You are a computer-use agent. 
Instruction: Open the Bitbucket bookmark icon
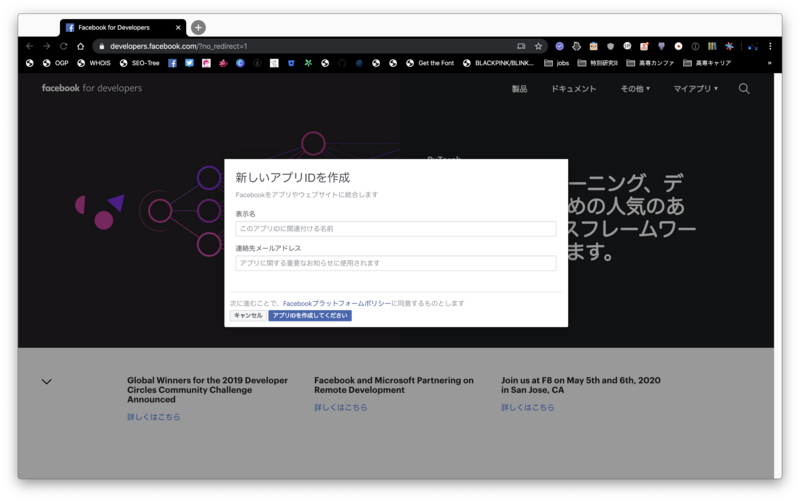291,63
